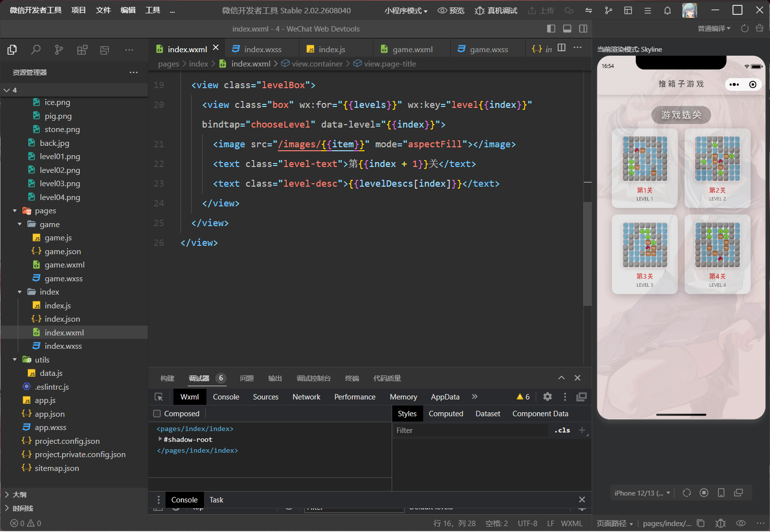Viewport: 770px width, 532px height.
Task: Click the clear cache icon above simulator
Action: click(760, 29)
